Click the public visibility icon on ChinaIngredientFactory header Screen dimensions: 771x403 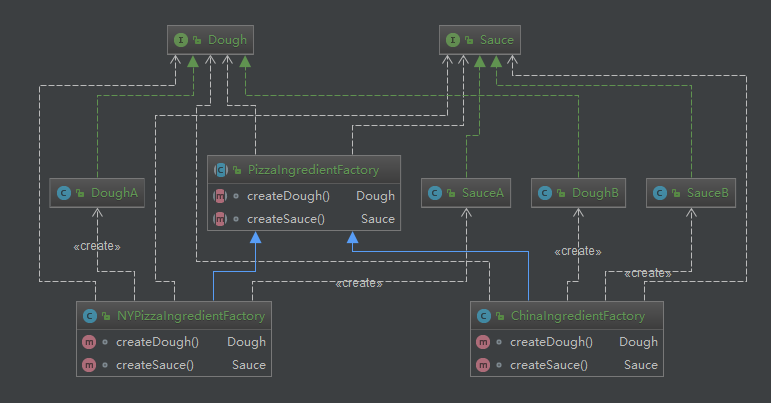point(500,317)
